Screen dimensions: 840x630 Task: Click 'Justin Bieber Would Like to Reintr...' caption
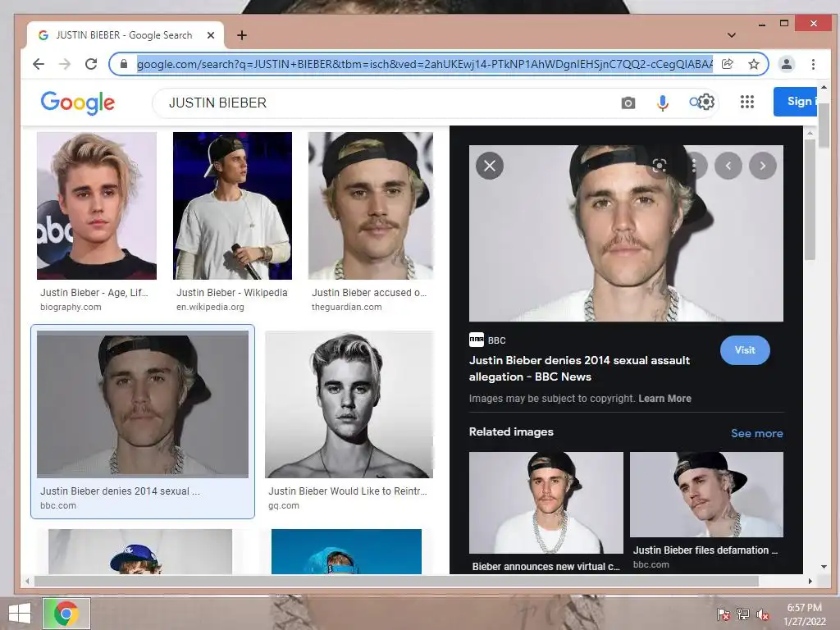(x=348, y=491)
